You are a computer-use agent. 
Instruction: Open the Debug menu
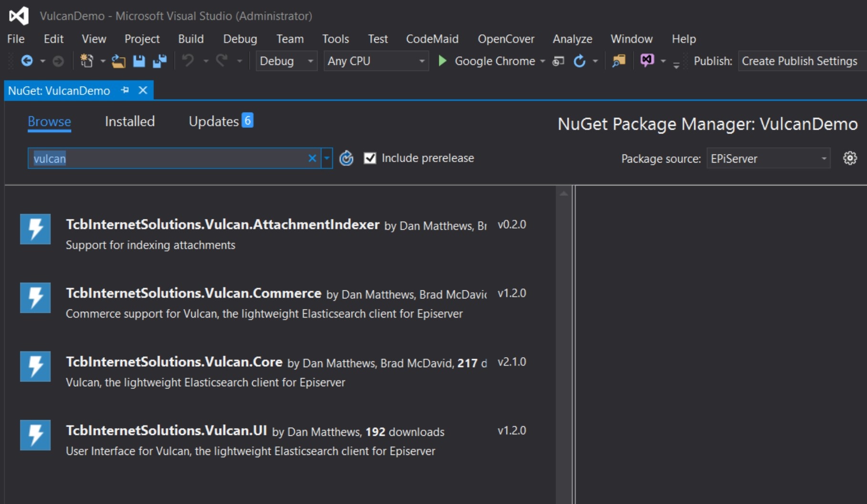pyautogui.click(x=240, y=39)
